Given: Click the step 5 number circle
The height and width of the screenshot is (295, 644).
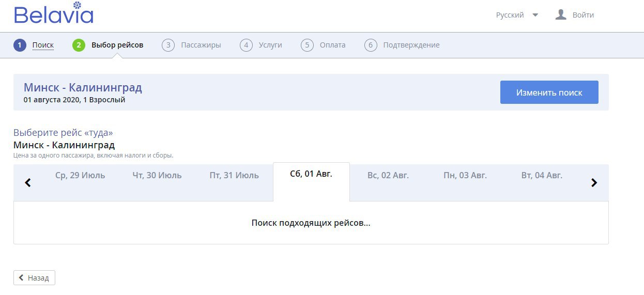Looking at the screenshot, I should (307, 45).
